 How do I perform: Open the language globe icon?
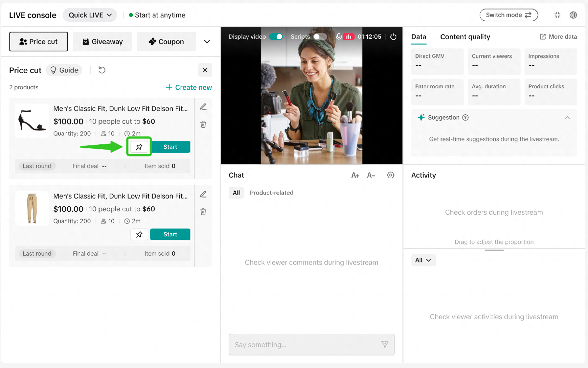[573, 15]
